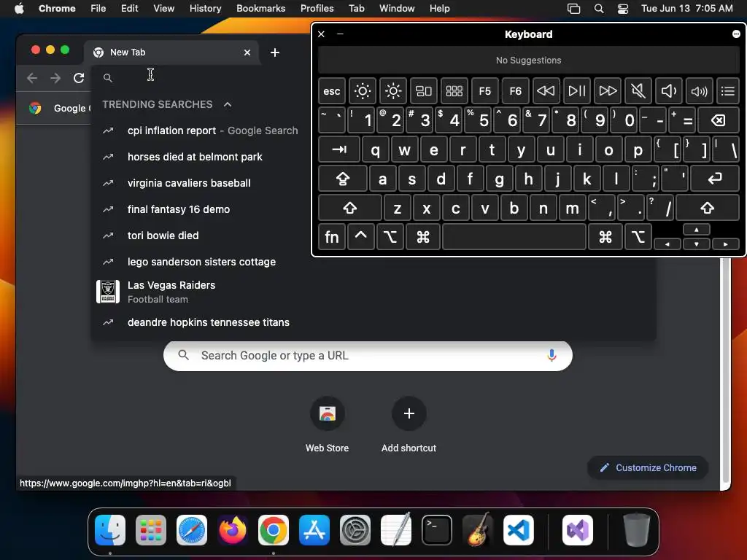Start voice search with the microphone icon

coord(551,356)
